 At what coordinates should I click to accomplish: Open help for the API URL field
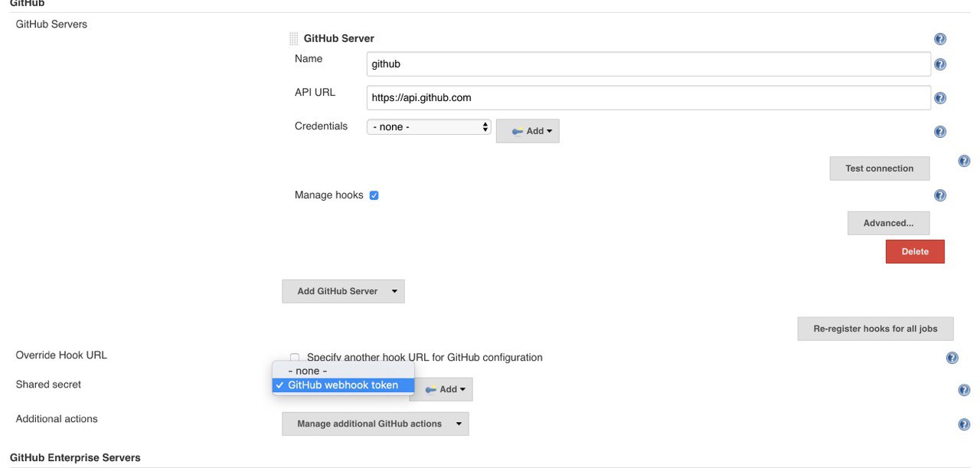940,98
